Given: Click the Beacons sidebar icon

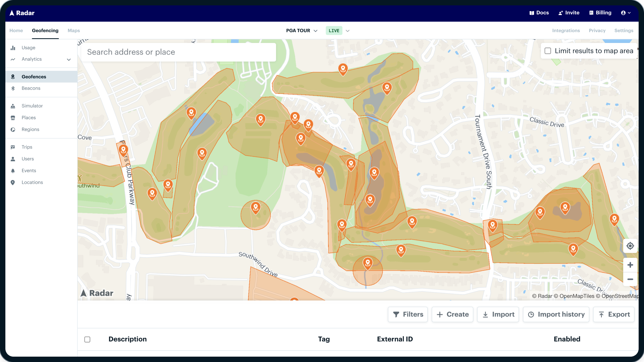Looking at the screenshot, I should [12, 88].
